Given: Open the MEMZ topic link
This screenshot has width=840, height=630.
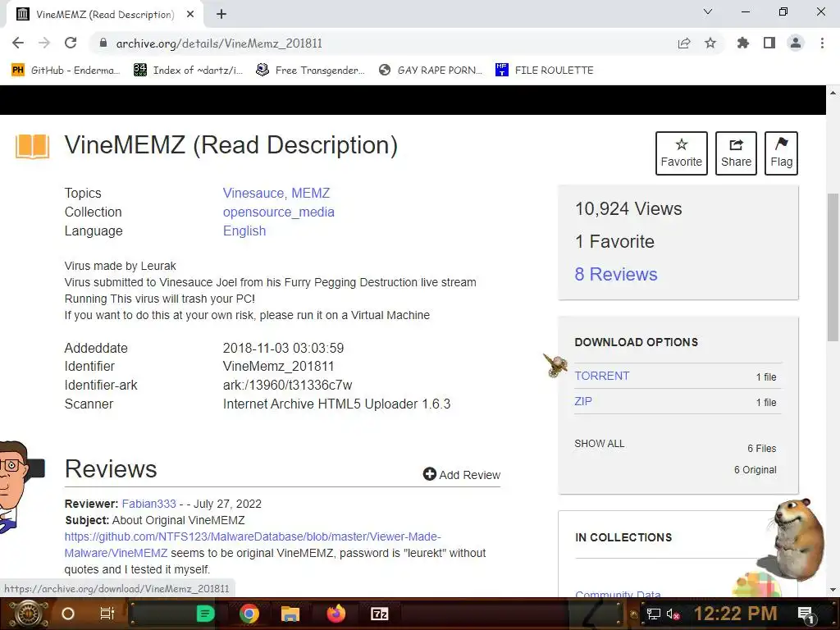Looking at the screenshot, I should pyautogui.click(x=311, y=193).
